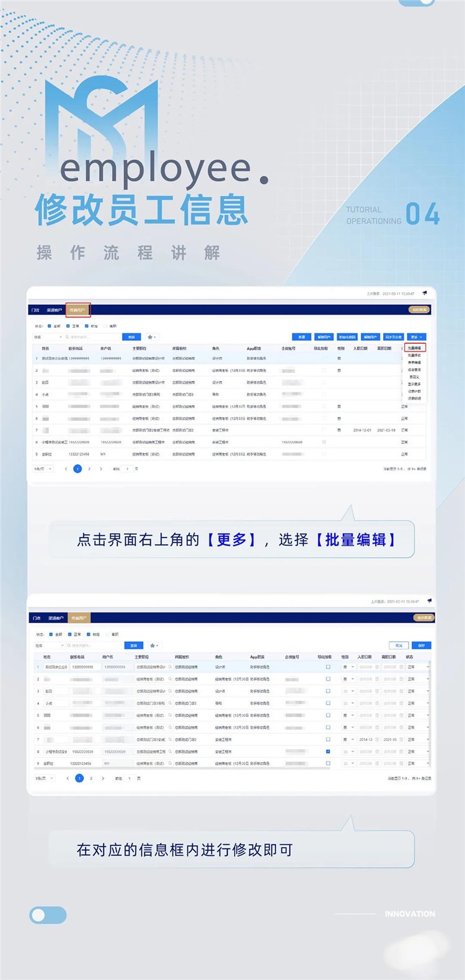Screen dimensions: 465x980
Task: Uncheck the checked 导出加密 box in row 8
Action: click(x=328, y=752)
